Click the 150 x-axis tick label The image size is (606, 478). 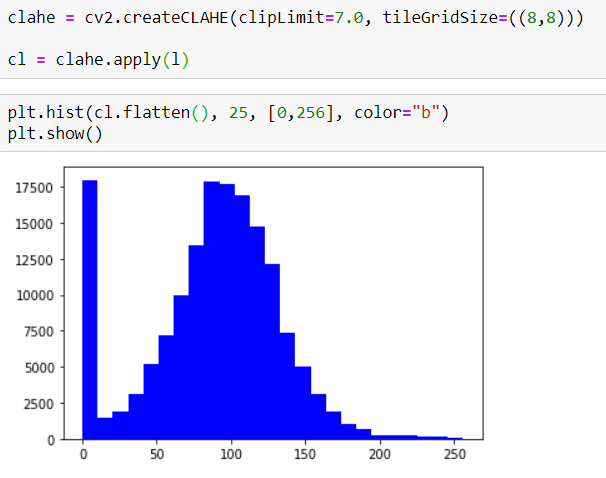click(x=305, y=455)
